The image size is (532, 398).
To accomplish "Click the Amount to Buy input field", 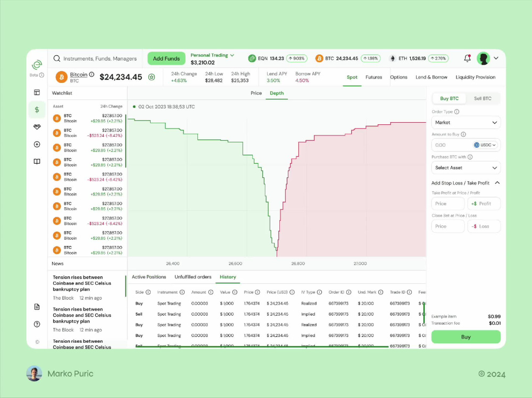I will (466, 145).
